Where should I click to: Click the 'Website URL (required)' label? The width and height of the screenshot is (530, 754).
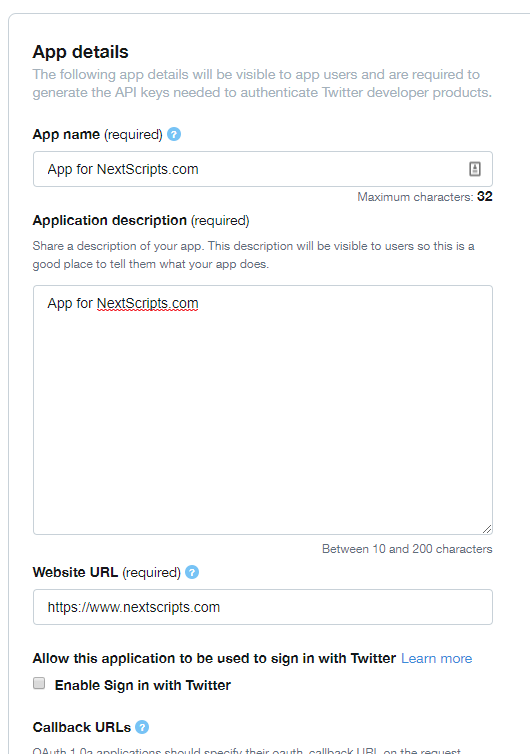point(107,573)
